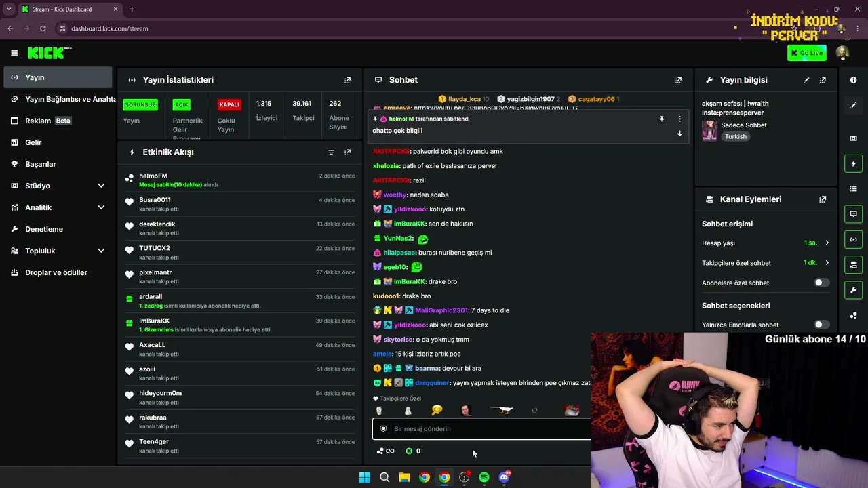Open Takipçilere özel sohbet setting chevron

coord(827,263)
